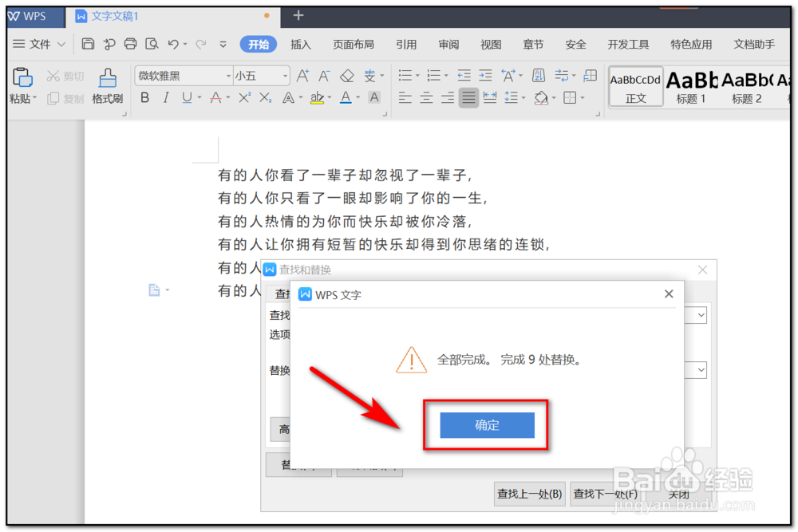This screenshot has height=532, width=798.
Task: Click numbered list icon
Action: (x=433, y=77)
